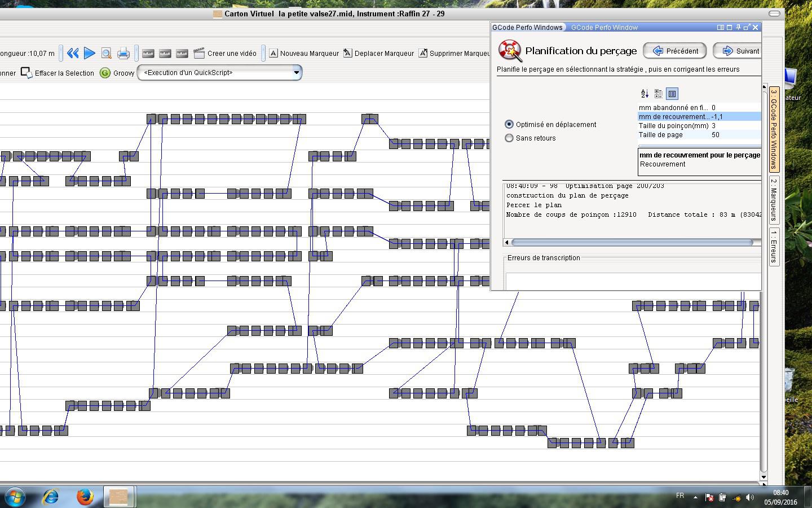Click the Groovy script icon
This screenshot has width=812, height=508.
pyautogui.click(x=105, y=73)
